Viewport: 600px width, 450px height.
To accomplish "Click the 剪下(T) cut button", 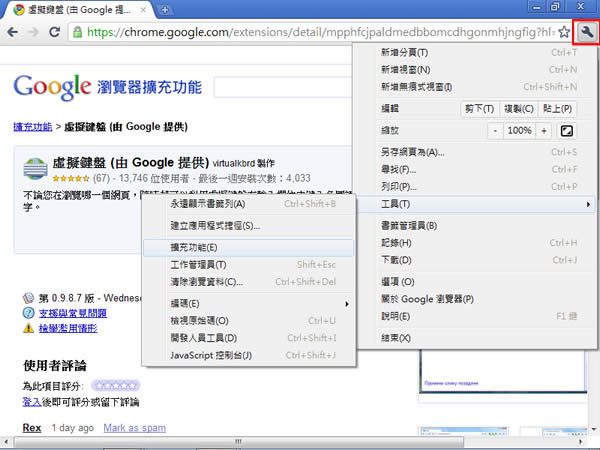I will coord(480,109).
